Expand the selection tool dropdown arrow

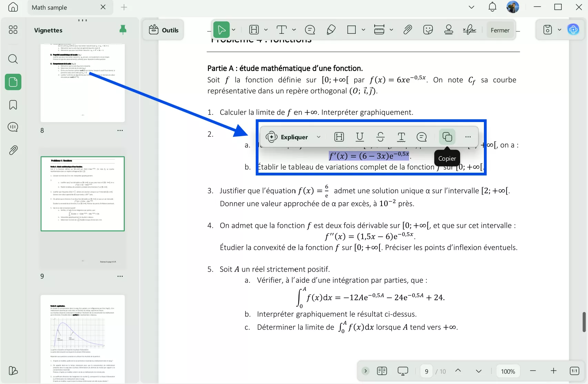234,30
